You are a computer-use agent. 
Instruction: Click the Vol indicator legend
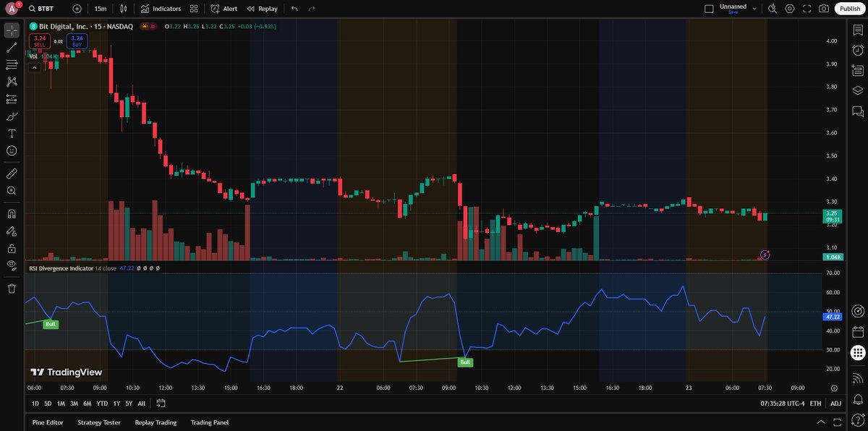tap(34, 56)
